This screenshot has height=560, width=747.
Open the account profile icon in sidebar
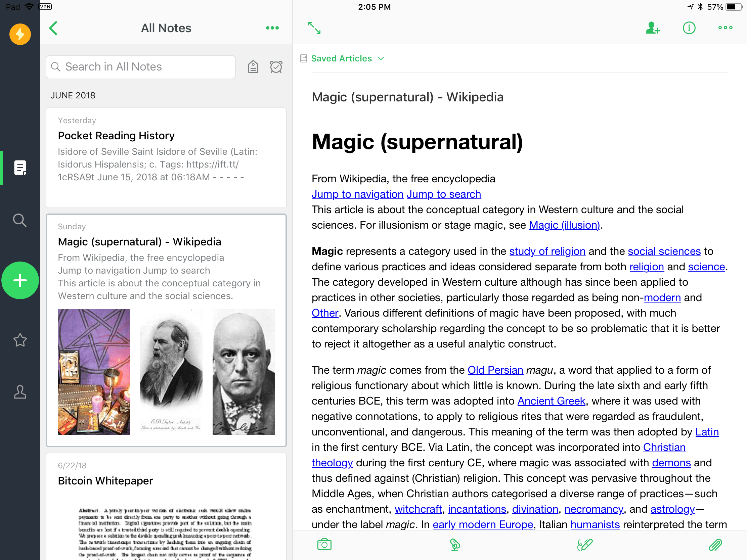coord(20,392)
